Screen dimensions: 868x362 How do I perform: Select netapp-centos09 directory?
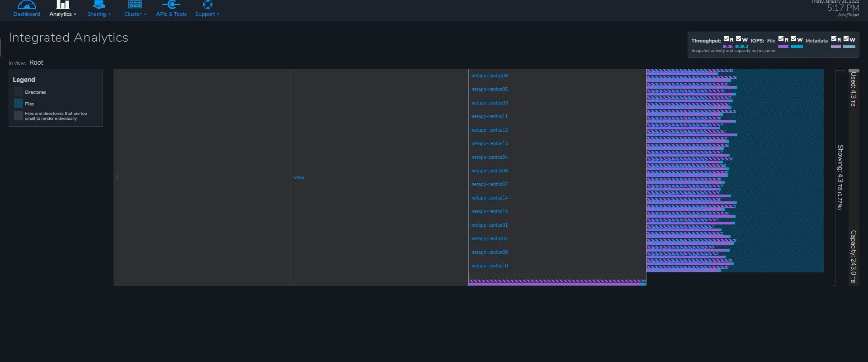[x=490, y=252]
